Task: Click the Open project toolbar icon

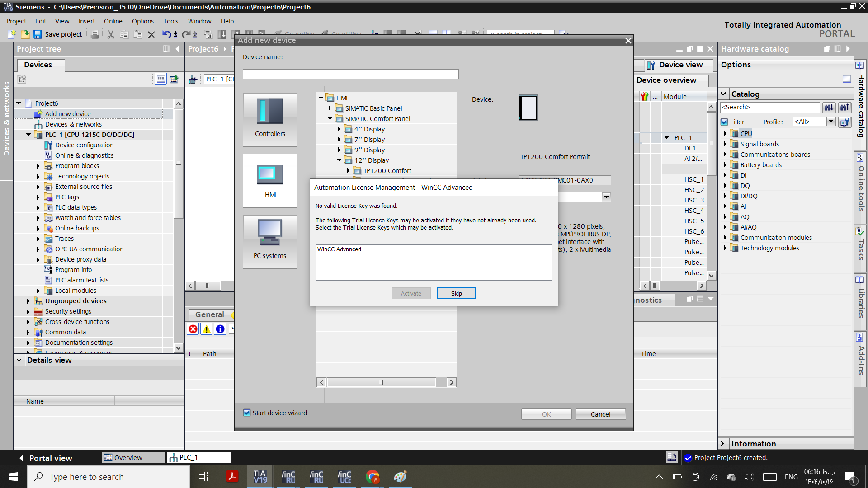Action: click(25, 34)
